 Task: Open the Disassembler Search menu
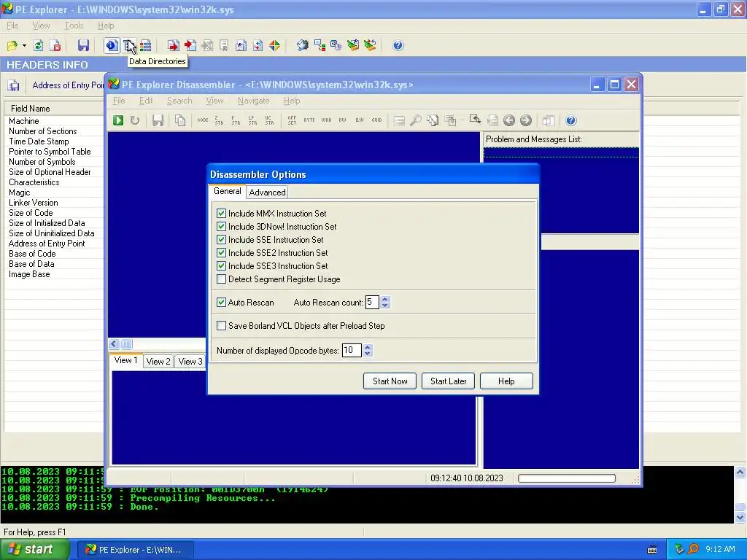[x=179, y=101]
